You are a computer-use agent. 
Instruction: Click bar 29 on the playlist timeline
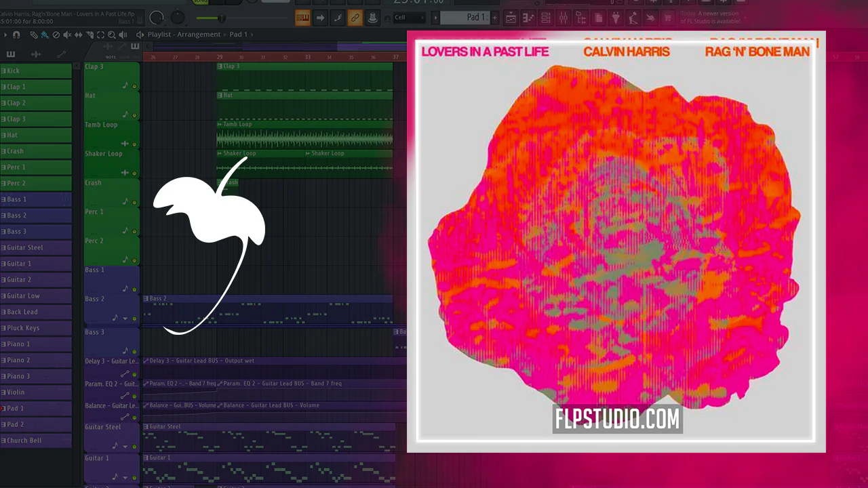tap(220, 58)
